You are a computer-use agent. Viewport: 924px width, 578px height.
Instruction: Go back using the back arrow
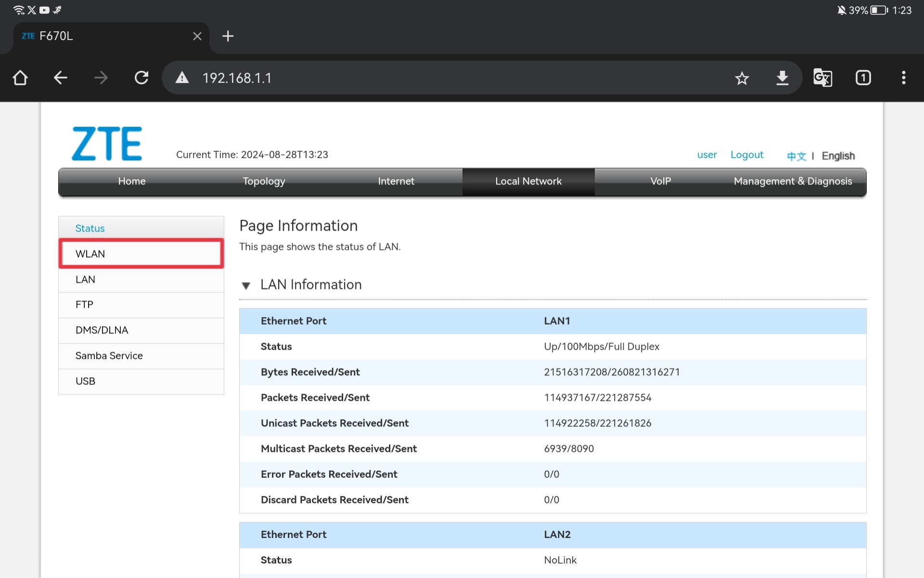coord(61,78)
